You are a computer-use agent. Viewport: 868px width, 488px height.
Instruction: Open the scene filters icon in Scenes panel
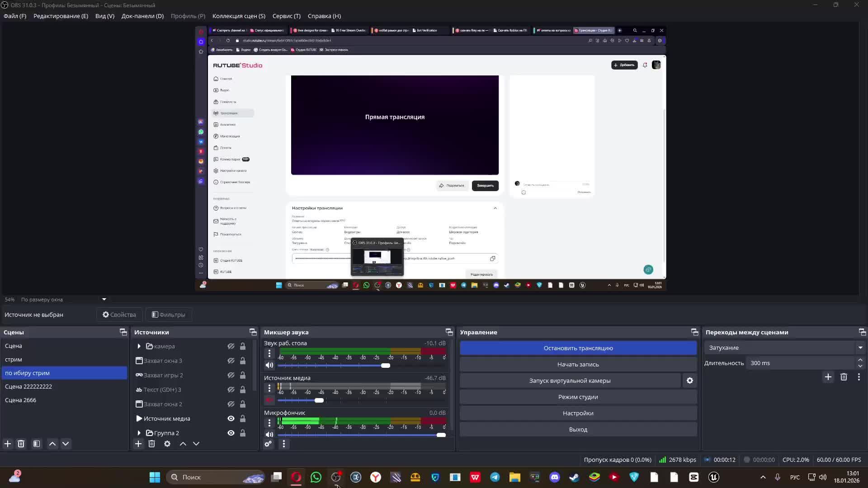(37, 444)
